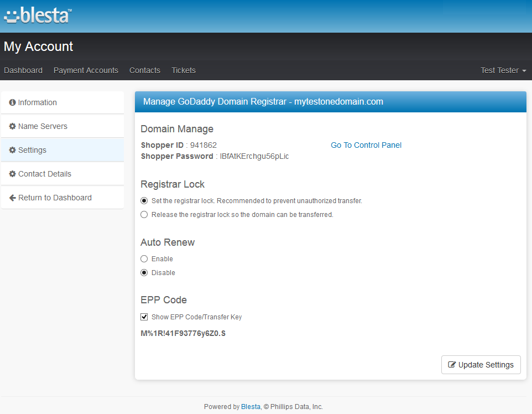
Task: Click the edit pencil icon in Update Settings
Action: (x=452, y=364)
